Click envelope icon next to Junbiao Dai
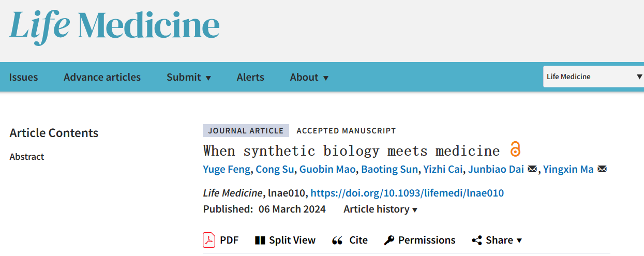Screen dimensions: 644x256 tap(532, 169)
